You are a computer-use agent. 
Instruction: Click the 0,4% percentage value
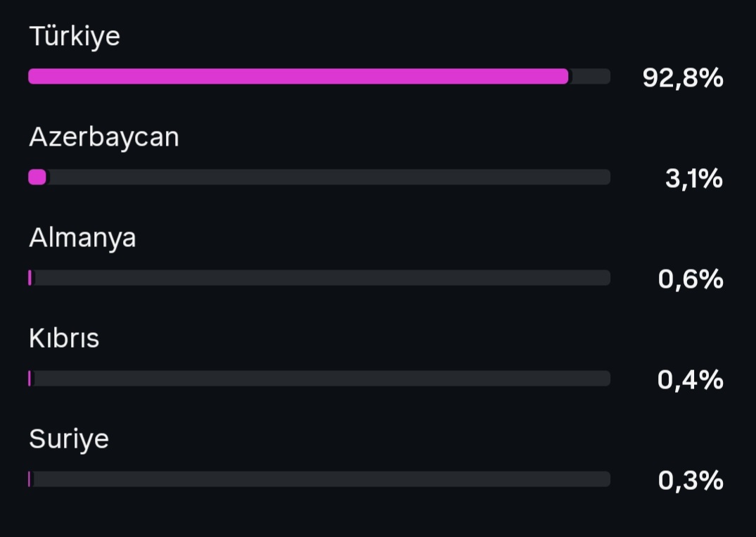[x=691, y=380]
